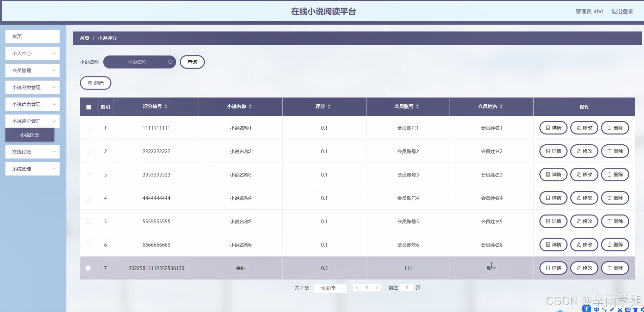Screen dimensions: 644x312
Task: Click 修改 for row 小说名称1
Action: (x=584, y=128)
